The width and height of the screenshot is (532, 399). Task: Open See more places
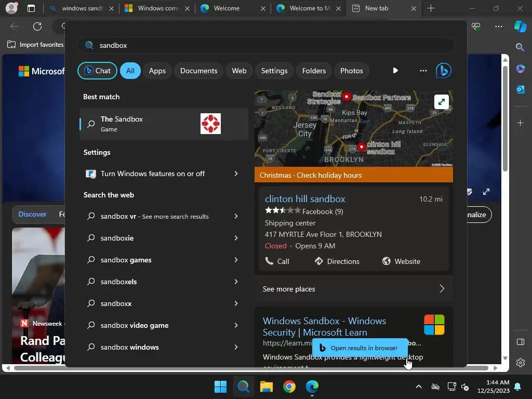(x=353, y=289)
